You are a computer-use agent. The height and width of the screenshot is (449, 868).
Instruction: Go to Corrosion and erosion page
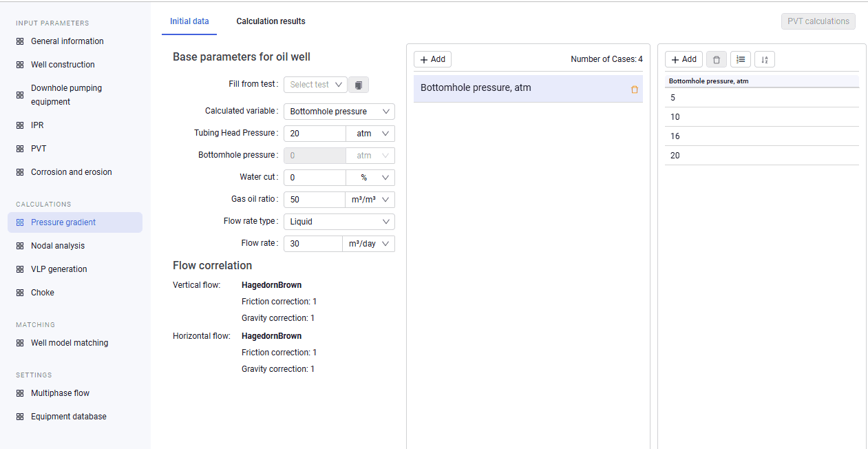coord(71,172)
